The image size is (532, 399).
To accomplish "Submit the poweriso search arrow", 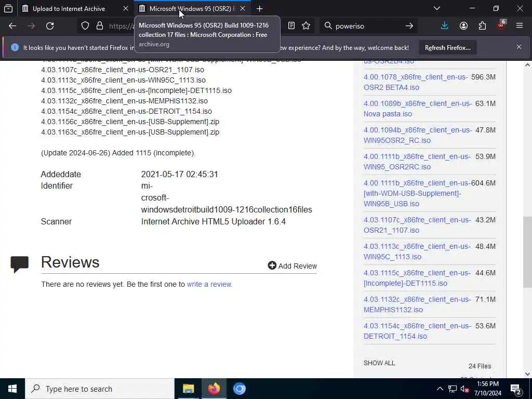I will click(409, 26).
